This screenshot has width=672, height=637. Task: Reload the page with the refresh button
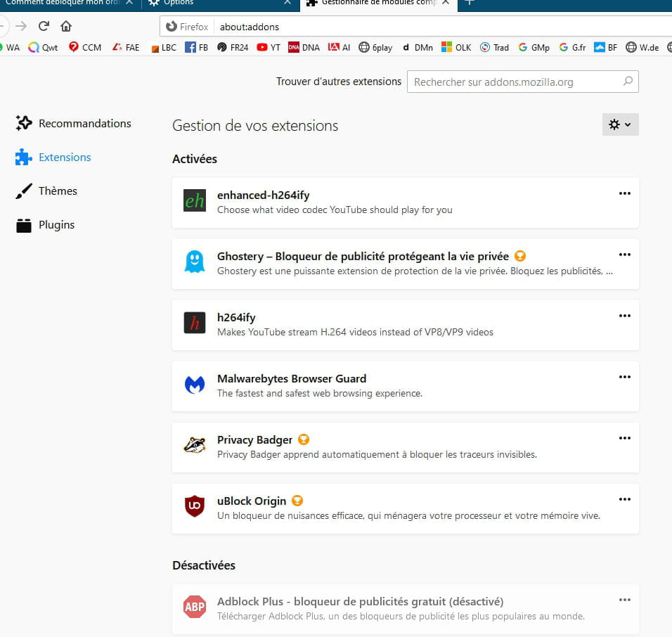pos(44,26)
